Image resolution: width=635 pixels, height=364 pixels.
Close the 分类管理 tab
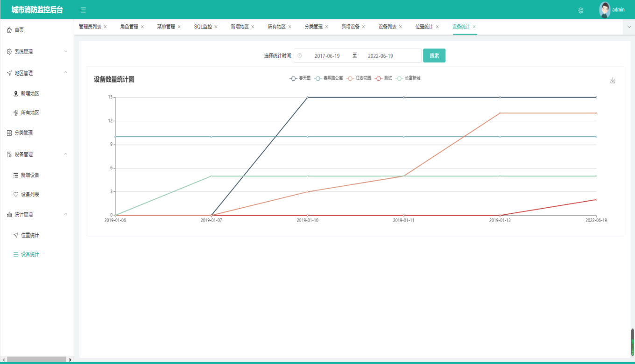tap(326, 27)
